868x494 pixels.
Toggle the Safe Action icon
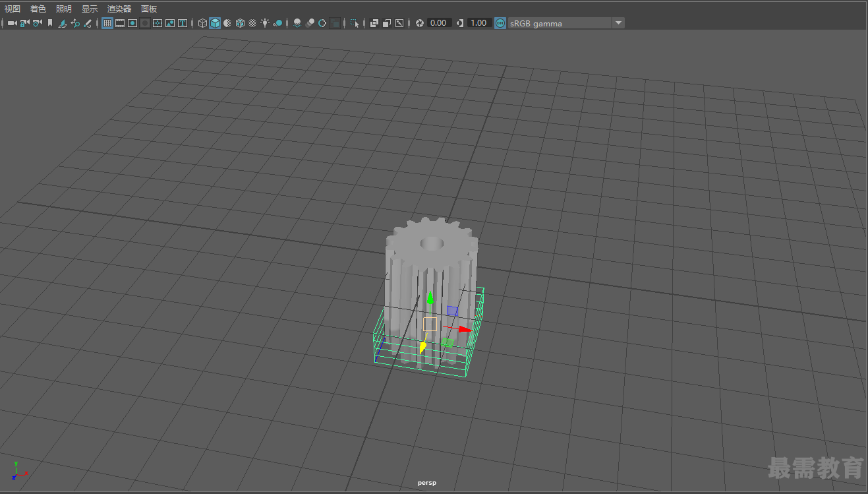[x=169, y=23]
